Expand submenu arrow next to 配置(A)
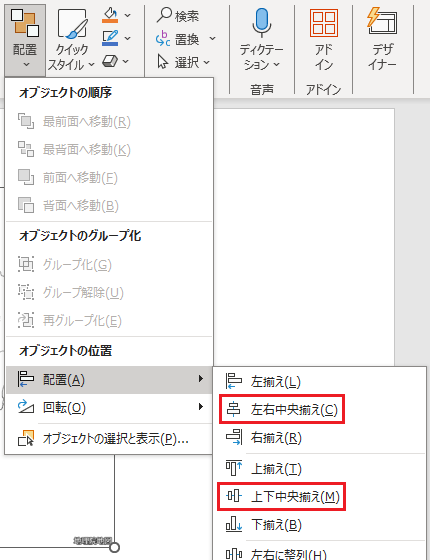The image size is (430, 560). click(x=201, y=379)
